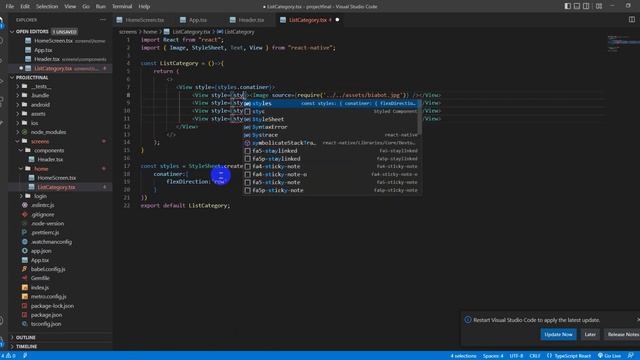Expand the node_modules folder
640x360 pixels.
coord(18,132)
